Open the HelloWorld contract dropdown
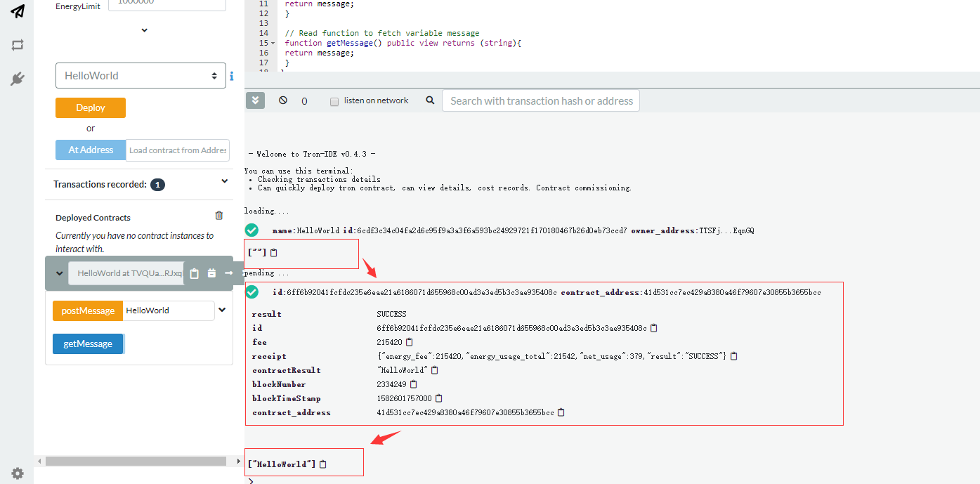The height and width of the screenshot is (484, 980). (141, 76)
